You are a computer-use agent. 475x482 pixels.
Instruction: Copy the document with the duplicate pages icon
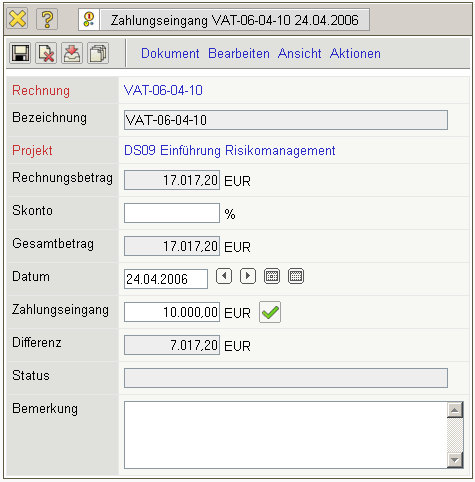98,53
